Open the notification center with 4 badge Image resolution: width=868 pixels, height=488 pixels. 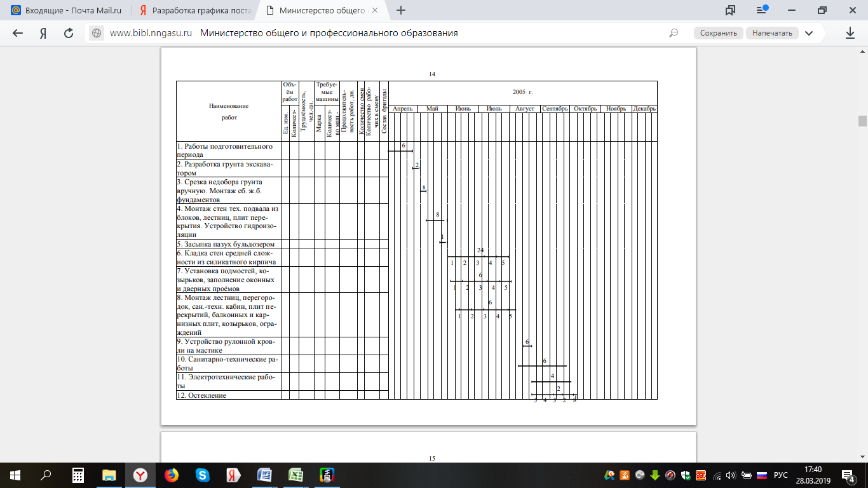(850, 475)
